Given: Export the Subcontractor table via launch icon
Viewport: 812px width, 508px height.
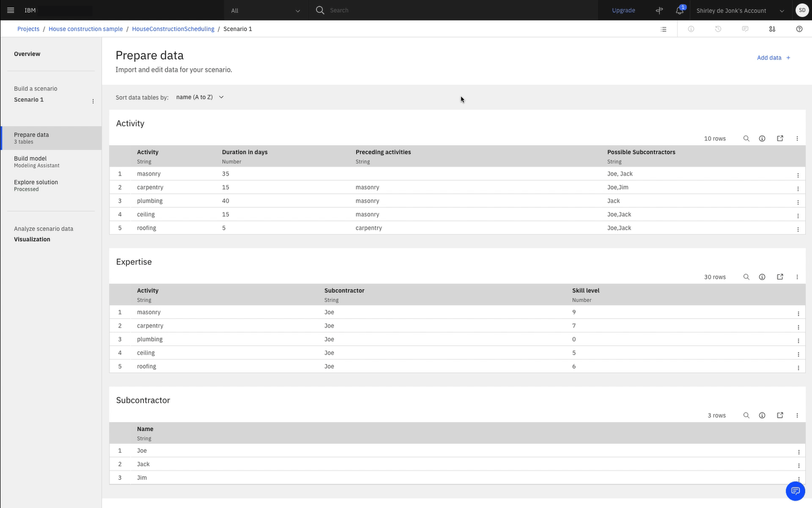Looking at the screenshot, I should pos(780,415).
